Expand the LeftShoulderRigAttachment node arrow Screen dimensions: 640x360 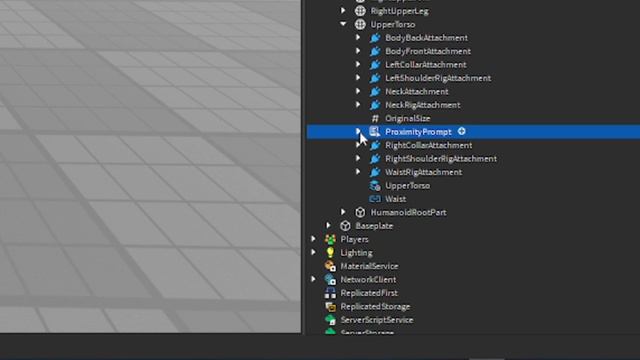(358, 78)
